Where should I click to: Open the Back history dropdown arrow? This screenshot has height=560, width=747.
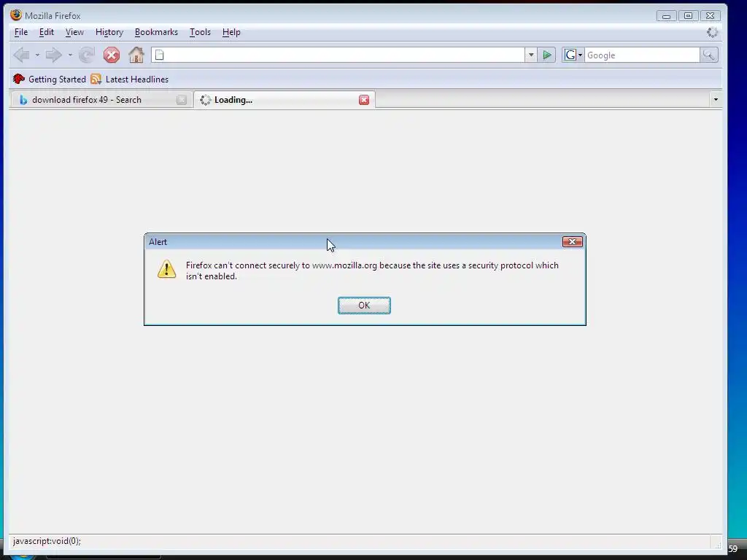point(37,55)
